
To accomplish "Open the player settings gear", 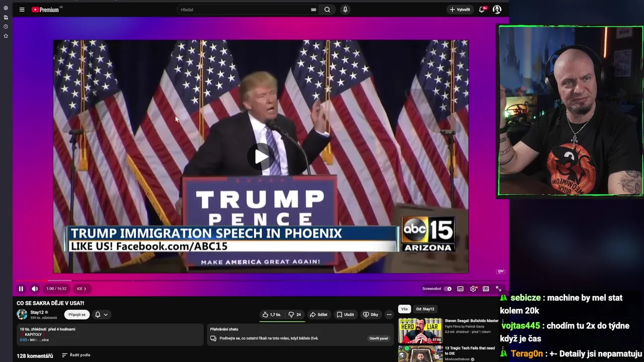I will click(473, 289).
